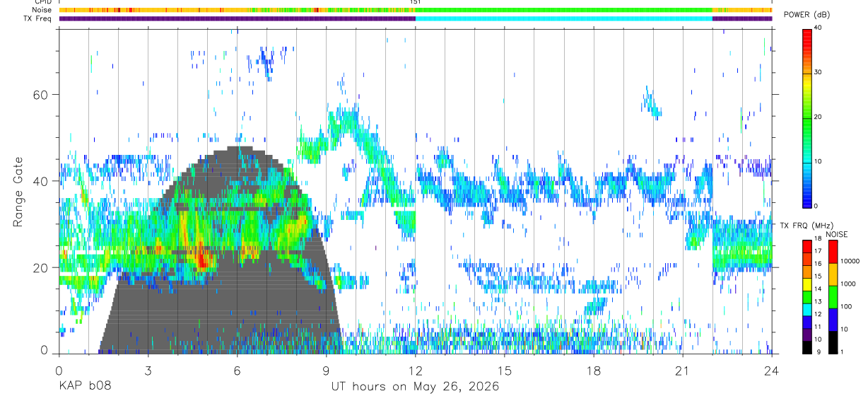This screenshot has width=868, height=401.
Task: Click the 'Range Gate' y-axis title
Action: tap(18, 192)
